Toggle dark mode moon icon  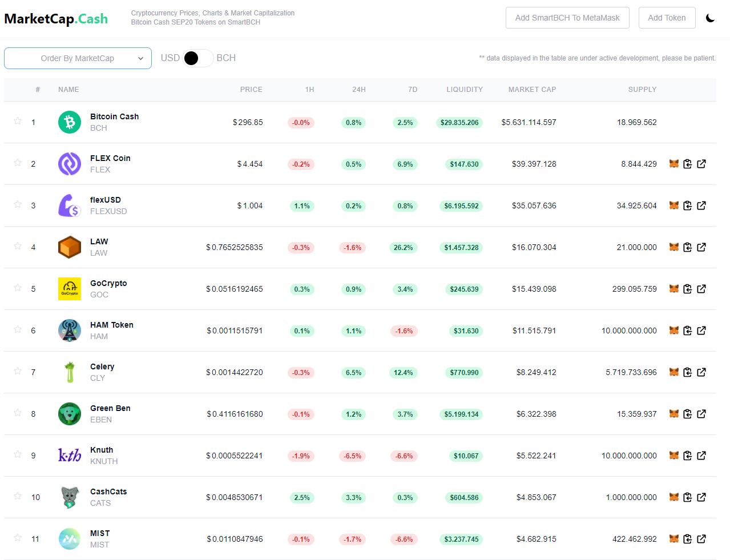point(710,18)
